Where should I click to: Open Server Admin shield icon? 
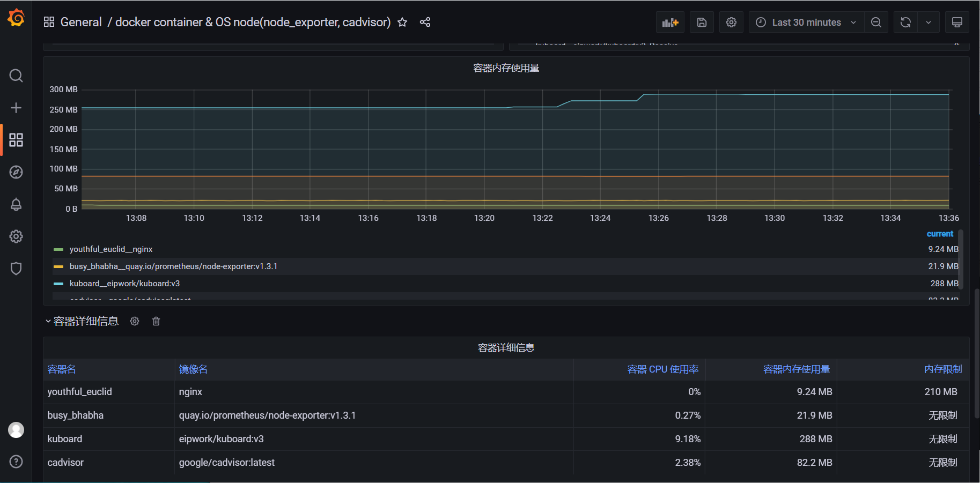(16, 269)
